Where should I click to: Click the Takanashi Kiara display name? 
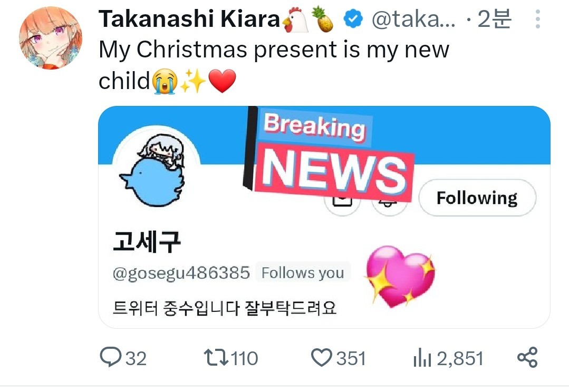189,19
